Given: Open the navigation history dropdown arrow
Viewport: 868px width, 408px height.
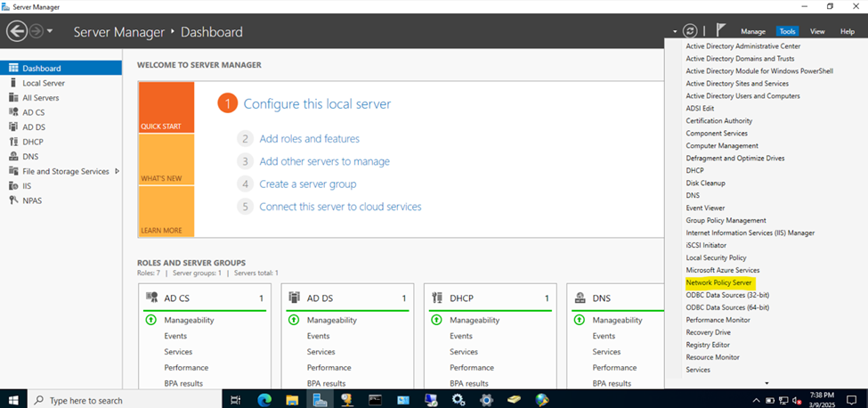Looking at the screenshot, I should (x=50, y=31).
